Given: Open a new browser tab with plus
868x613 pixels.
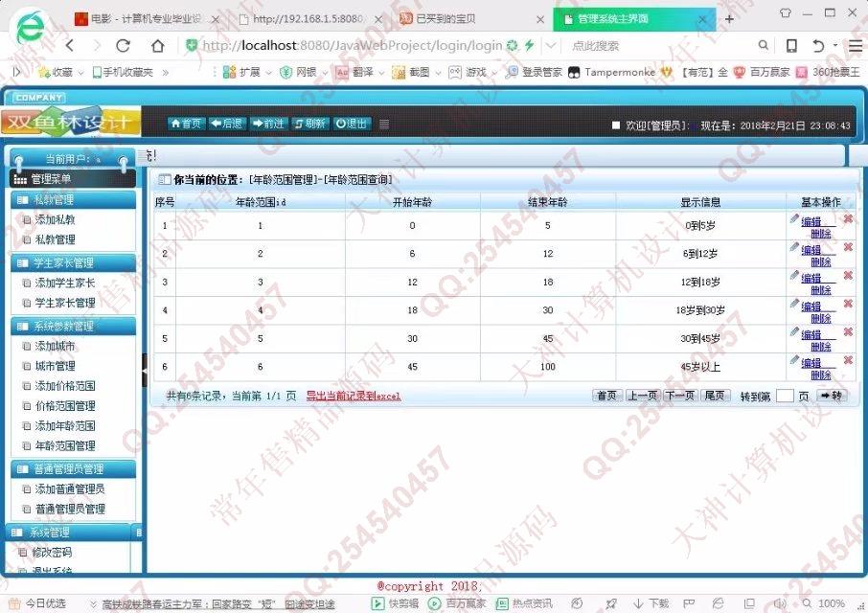Looking at the screenshot, I should click(729, 19).
